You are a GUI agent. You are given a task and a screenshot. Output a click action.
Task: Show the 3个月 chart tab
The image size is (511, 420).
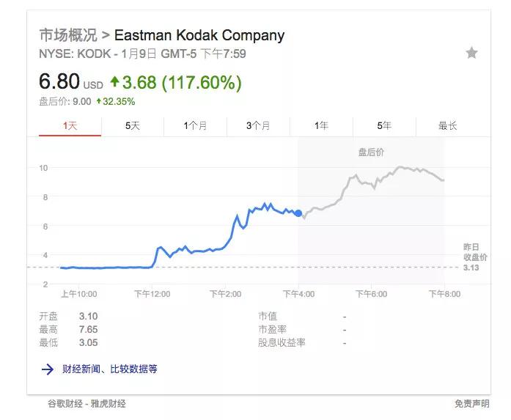258,126
